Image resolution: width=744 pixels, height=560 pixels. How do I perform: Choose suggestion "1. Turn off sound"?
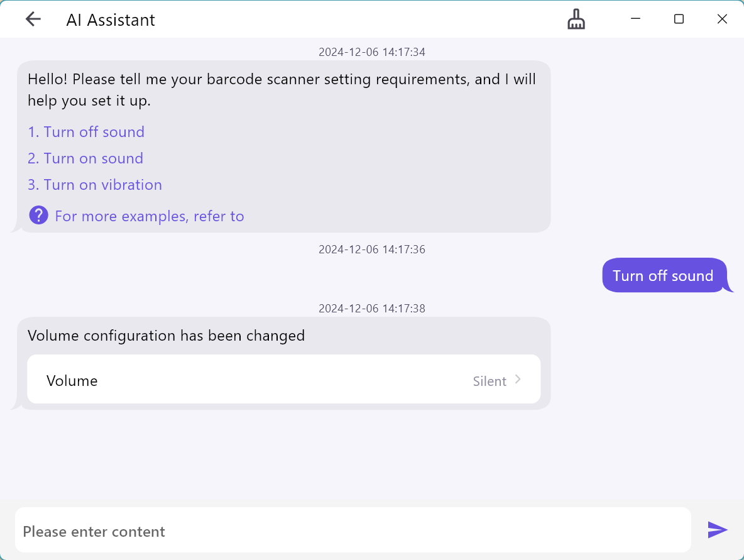point(86,132)
